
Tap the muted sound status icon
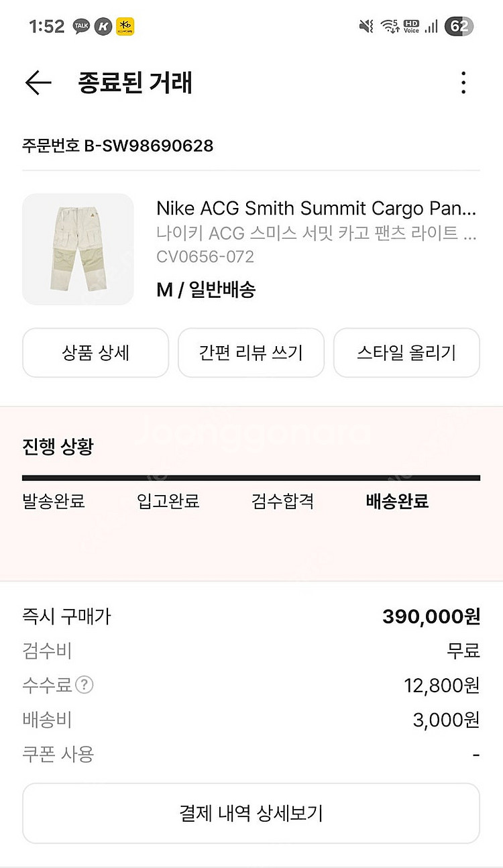tap(366, 27)
